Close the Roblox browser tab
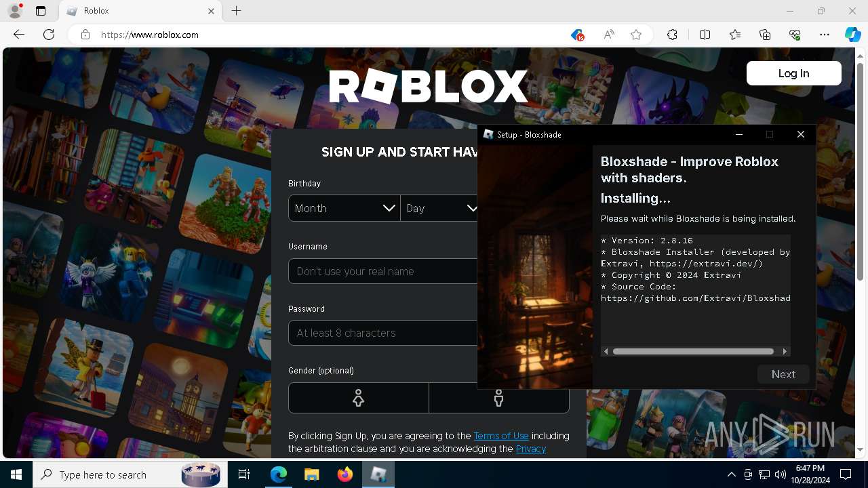 click(x=211, y=11)
